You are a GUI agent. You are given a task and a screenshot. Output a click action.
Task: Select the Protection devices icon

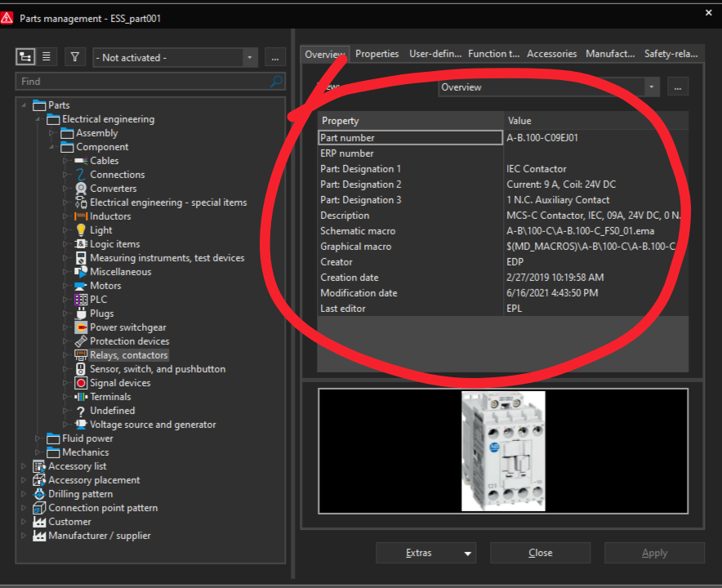pyautogui.click(x=81, y=341)
